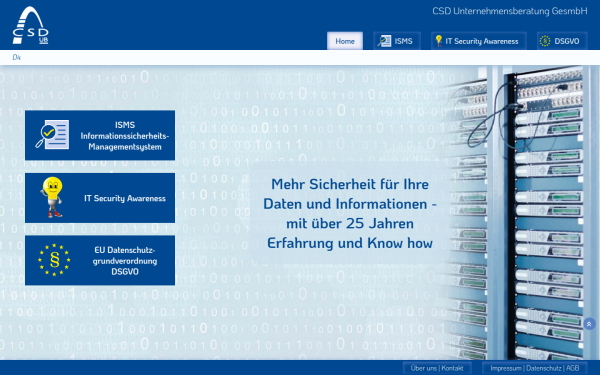600x375 pixels.
Task: Click the 'Mehr Sicherheit für Ihre' headline text
Action: [350, 184]
